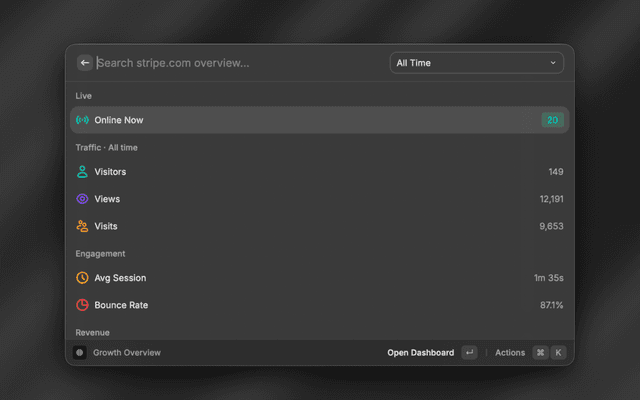Click the red Bounce Rate pie icon
Image resolution: width=640 pixels, height=400 pixels.
point(82,305)
